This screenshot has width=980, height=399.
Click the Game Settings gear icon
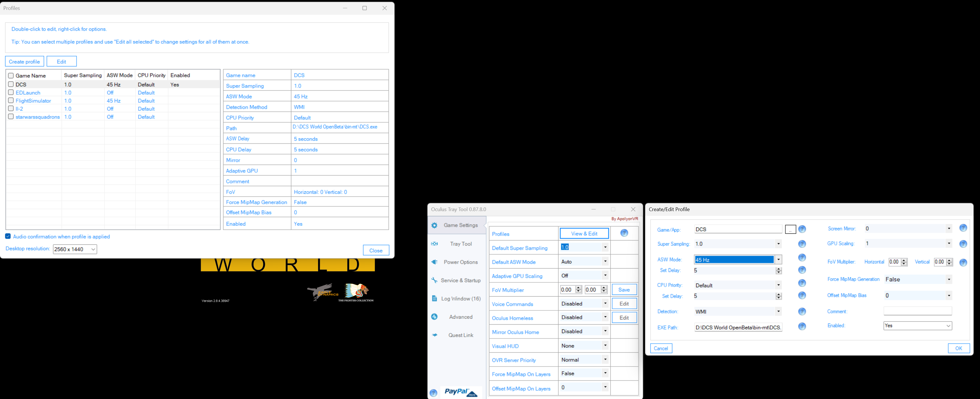pos(435,225)
